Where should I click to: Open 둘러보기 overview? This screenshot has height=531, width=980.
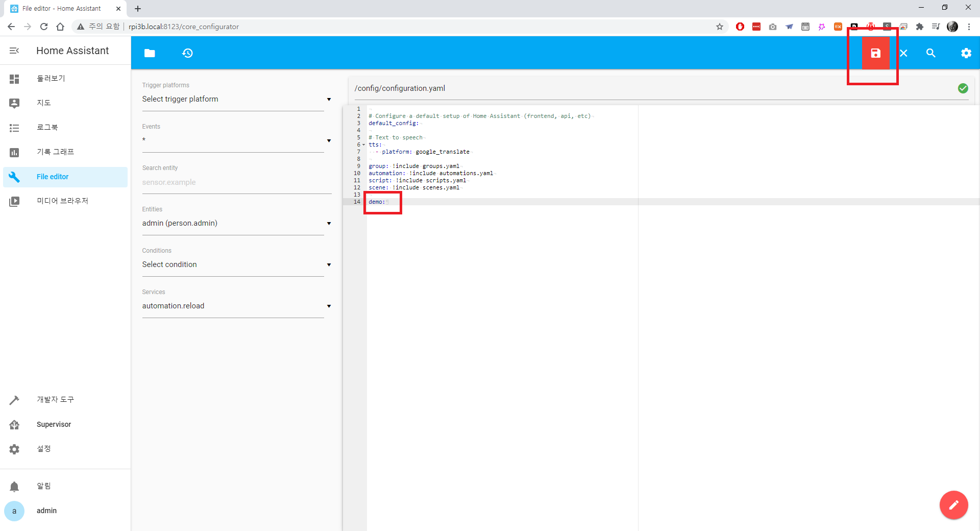click(x=65, y=79)
